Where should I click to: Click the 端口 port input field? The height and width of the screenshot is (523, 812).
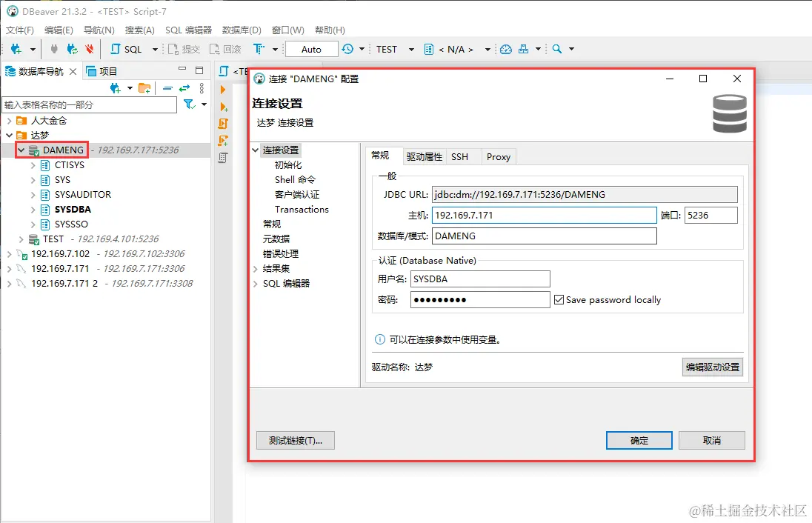click(710, 216)
